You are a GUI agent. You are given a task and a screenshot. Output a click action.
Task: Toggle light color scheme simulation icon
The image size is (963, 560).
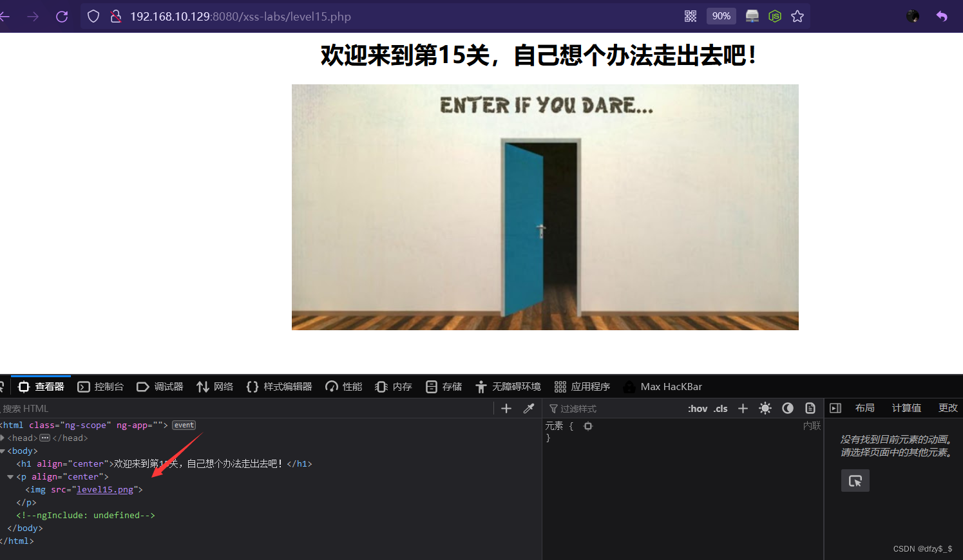pyautogui.click(x=765, y=408)
